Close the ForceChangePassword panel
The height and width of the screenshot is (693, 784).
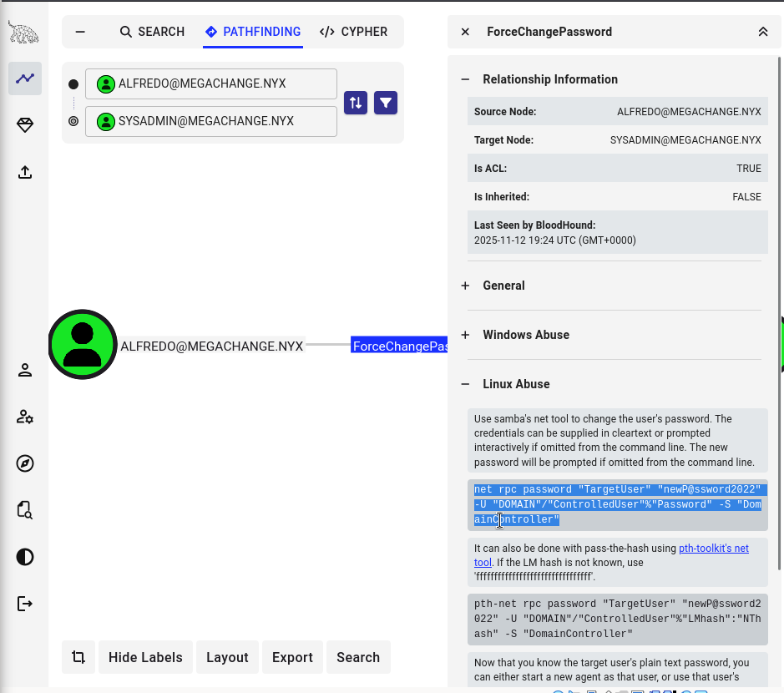pos(465,32)
